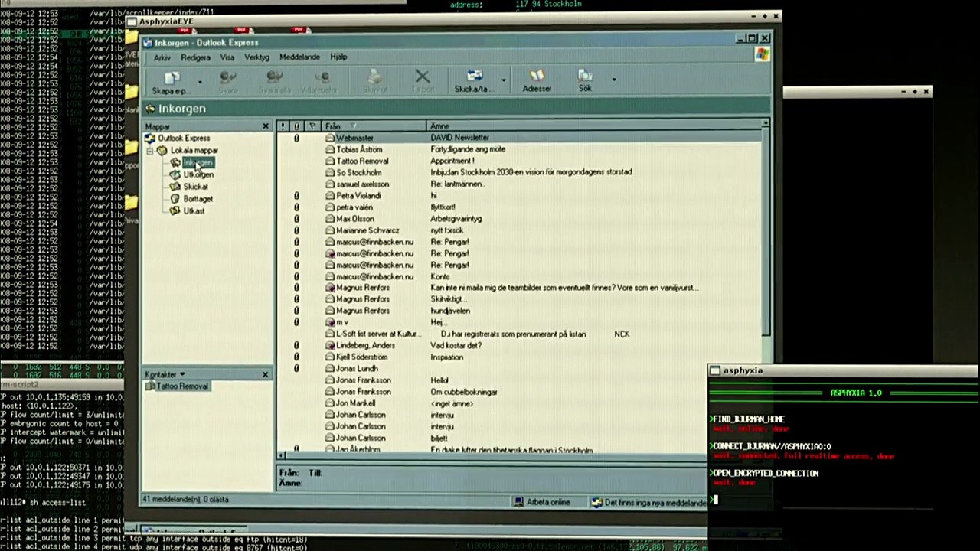980x551 pixels.
Task: Click the Sök search toolbar icon
Action: (585, 76)
